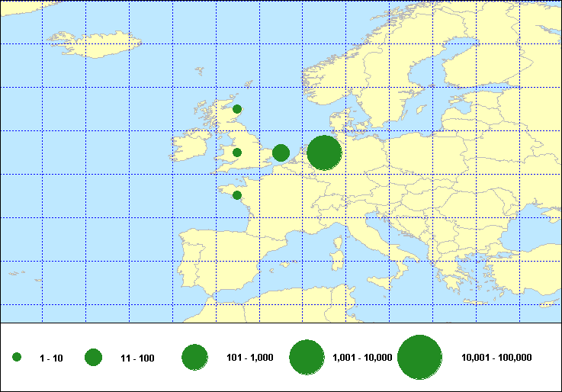This screenshot has height=392, width=562.
Task: Click the legend circle for 1 - 10
Action: (17, 358)
